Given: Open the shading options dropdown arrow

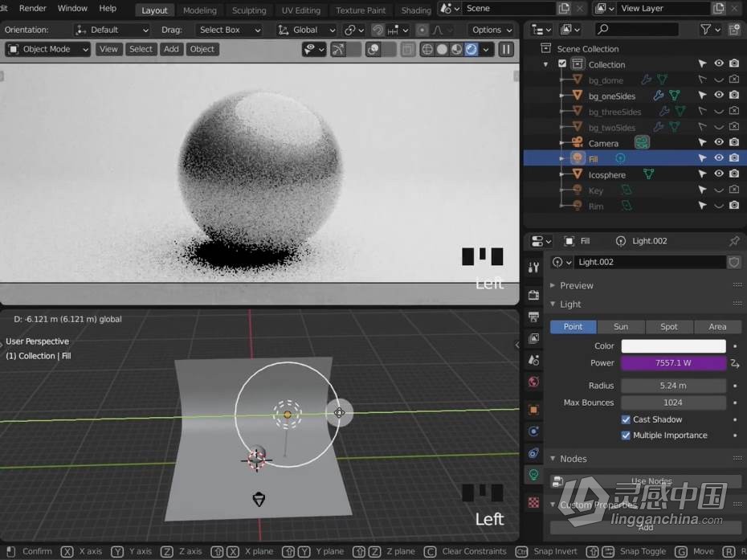Looking at the screenshot, I should [x=486, y=49].
